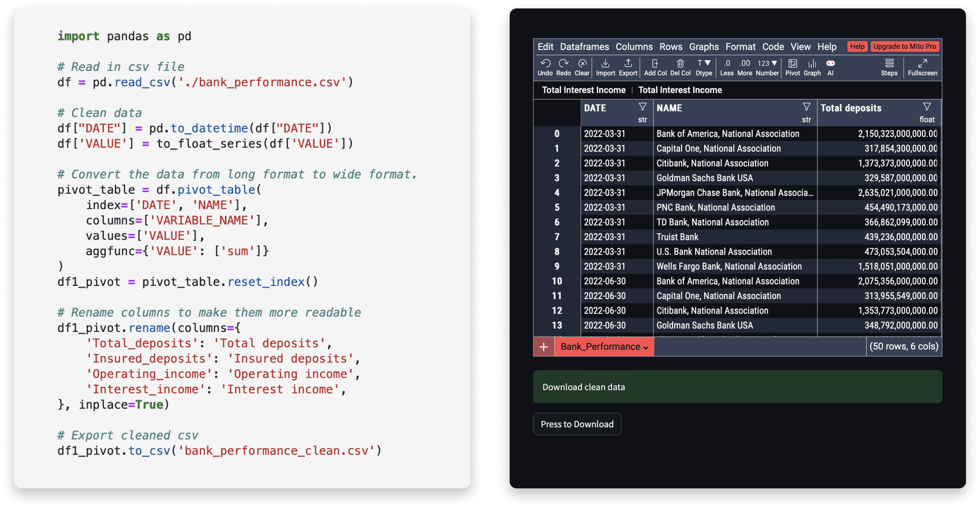Image resolution: width=980 pixels, height=508 pixels.
Task: View edit history via the Steps icon
Action: point(889,67)
